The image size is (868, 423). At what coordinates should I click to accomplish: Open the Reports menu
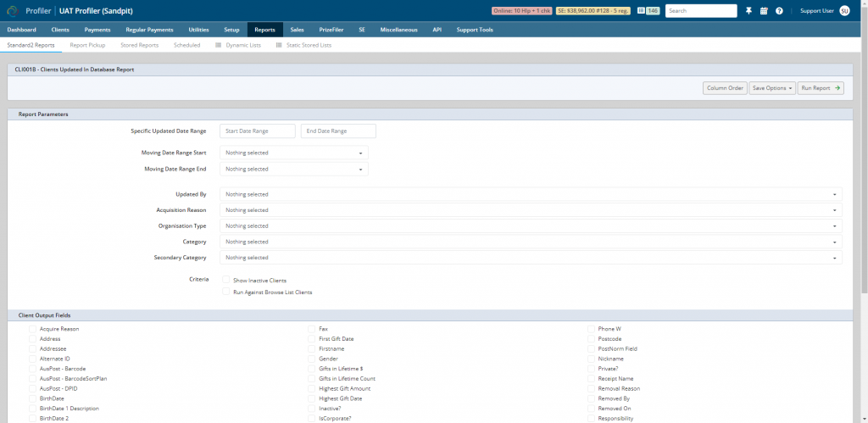(x=265, y=30)
